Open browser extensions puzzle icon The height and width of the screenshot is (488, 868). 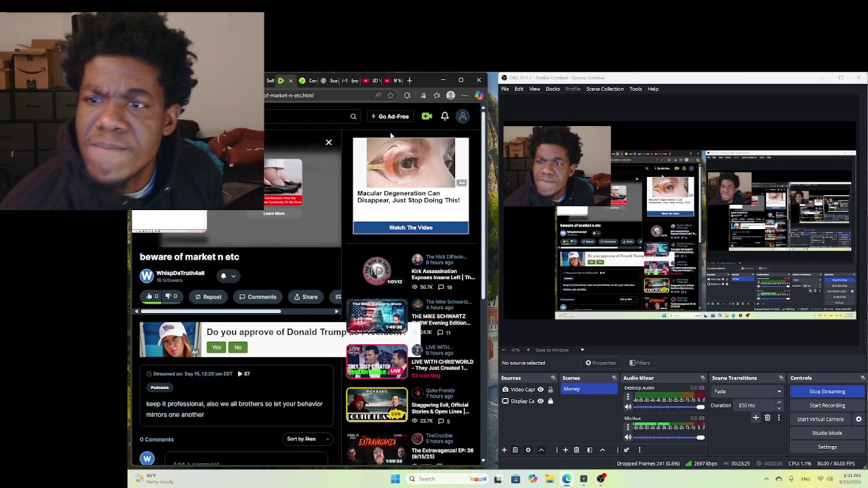(408, 96)
